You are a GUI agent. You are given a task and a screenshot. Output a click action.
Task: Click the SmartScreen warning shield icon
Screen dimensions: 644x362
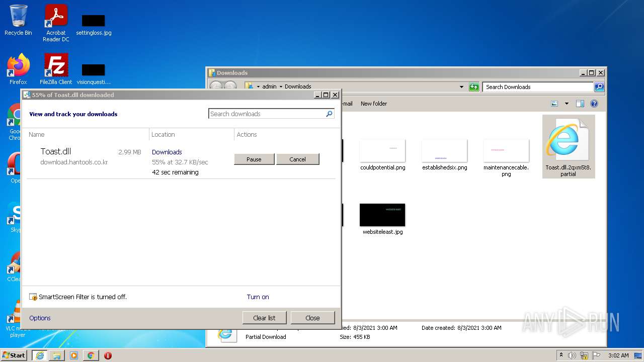point(33,297)
